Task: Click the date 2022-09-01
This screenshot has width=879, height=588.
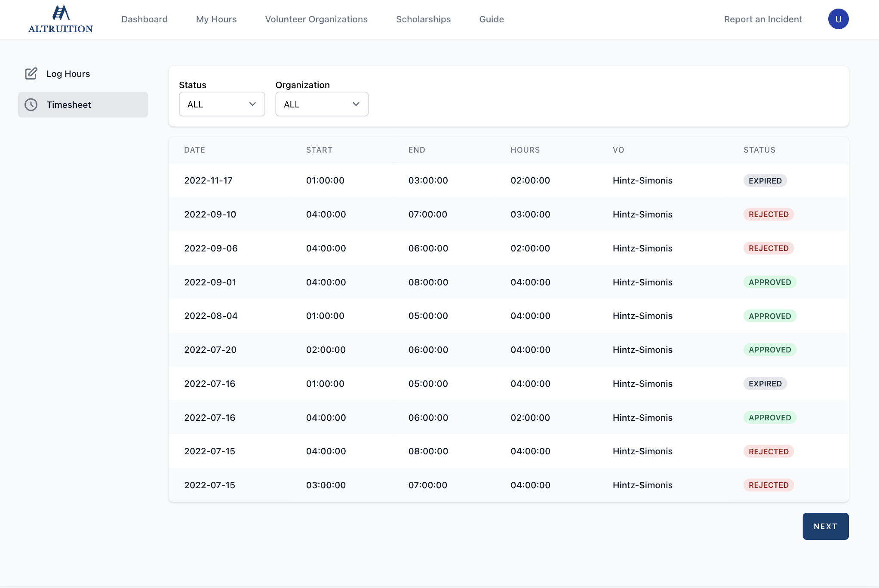Action: coord(210,282)
